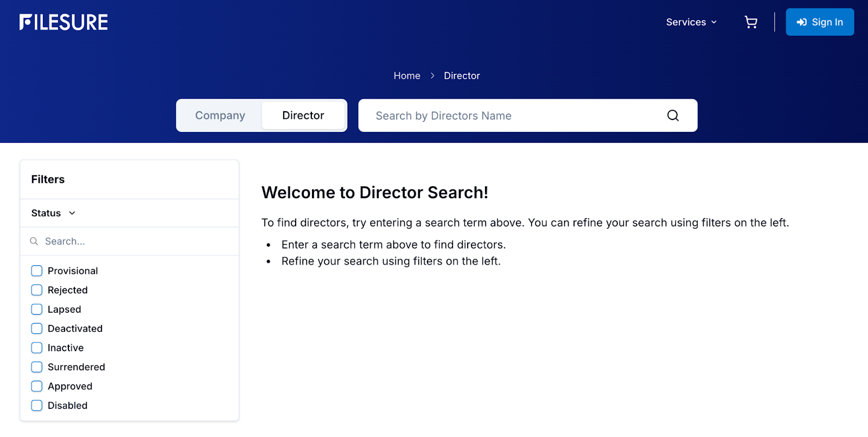This screenshot has height=437, width=868.
Task: Toggle the Approved filter checkbox
Action: pyautogui.click(x=37, y=387)
